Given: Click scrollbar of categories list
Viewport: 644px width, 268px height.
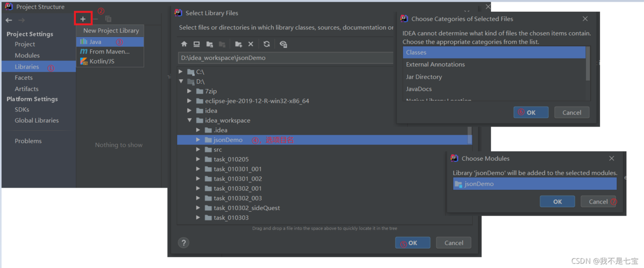Looking at the screenshot, I should pyautogui.click(x=588, y=63).
